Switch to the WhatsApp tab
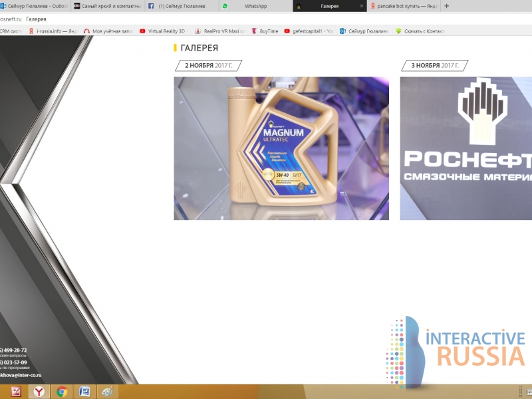 [x=256, y=6]
